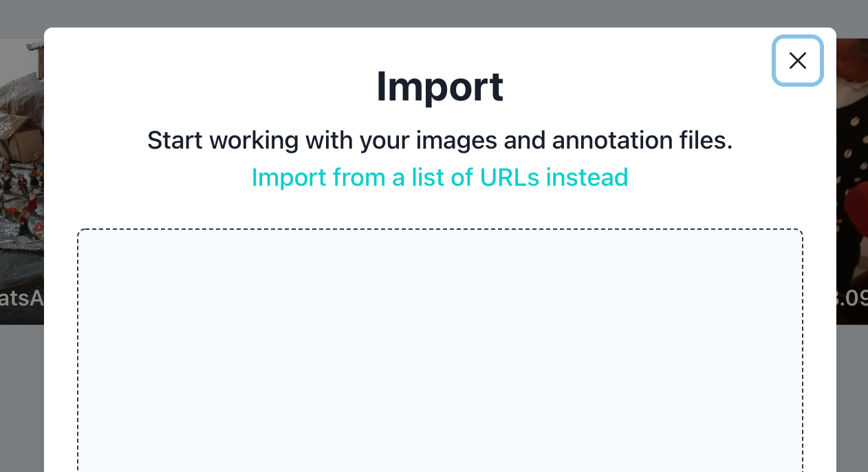This screenshot has height=472, width=868.
Task: Click the subtitle about annotation files
Action: pyautogui.click(x=440, y=140)
